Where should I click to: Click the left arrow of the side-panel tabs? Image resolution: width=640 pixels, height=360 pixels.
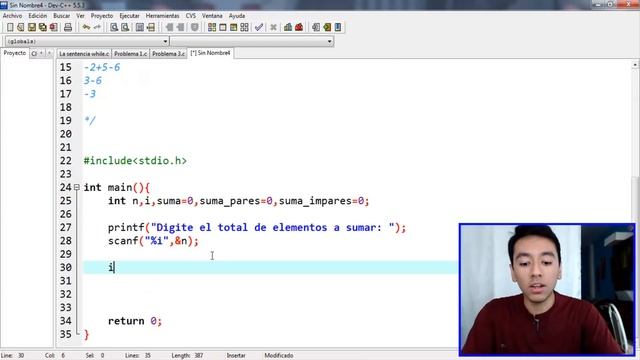point(41,53)
